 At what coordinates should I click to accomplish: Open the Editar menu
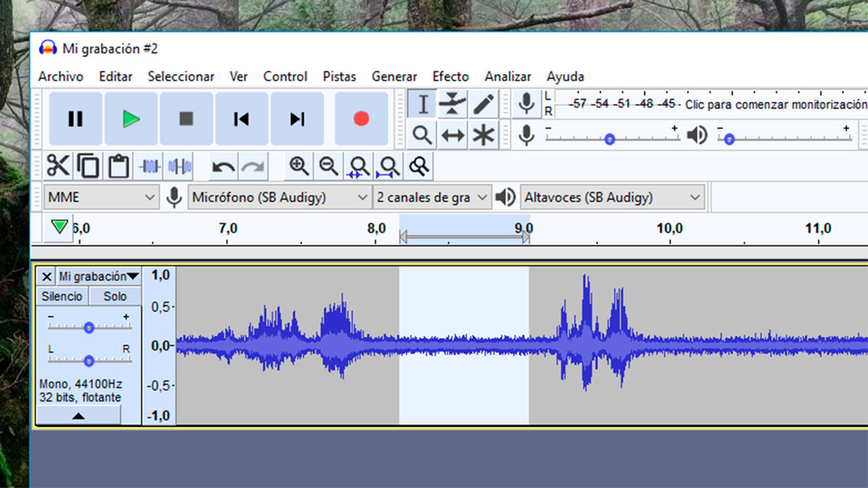pyautogui.click(x=116, y=77)
